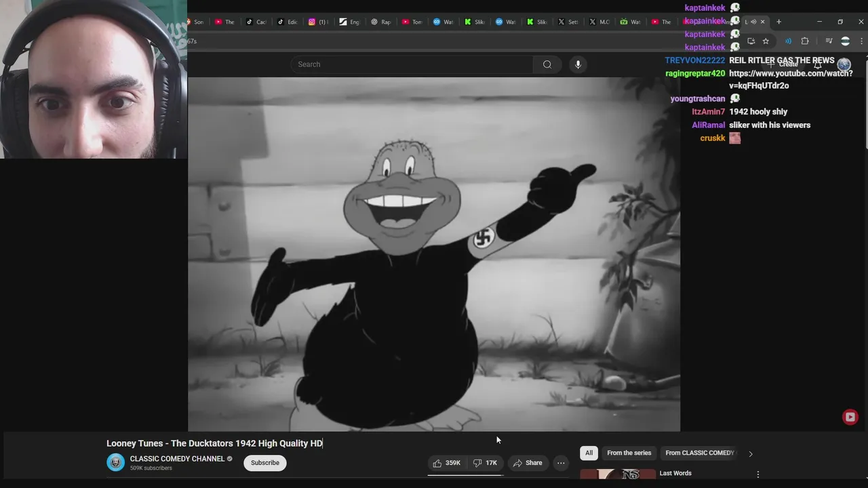868x488 pixels.
Task: Open the Share dialog for the video
Action: tap(528, 463)
